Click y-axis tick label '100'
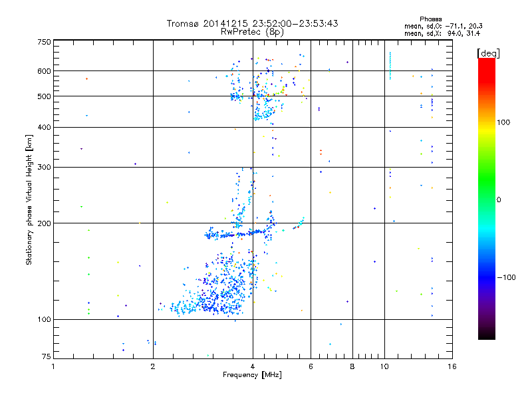The height and width of the screenshot is (399, 532). 44,320
